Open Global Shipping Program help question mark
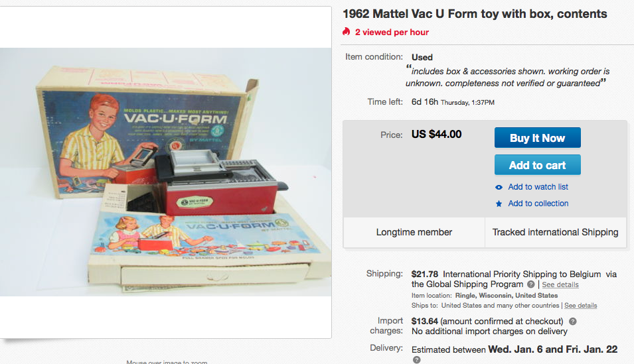This screenshot has width=634, height=364. pyautogui.click(x=531, y=284)
